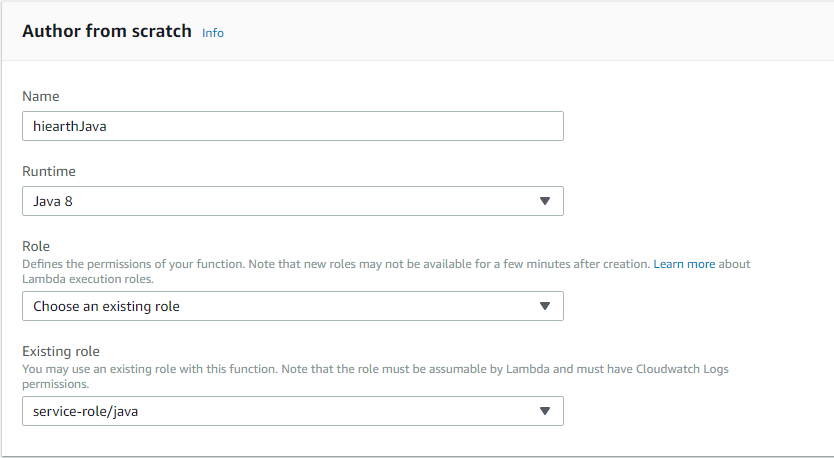Screen dimensions: 834x458
Task: Select the Java 8 runtime value
Action: [53, 201]
